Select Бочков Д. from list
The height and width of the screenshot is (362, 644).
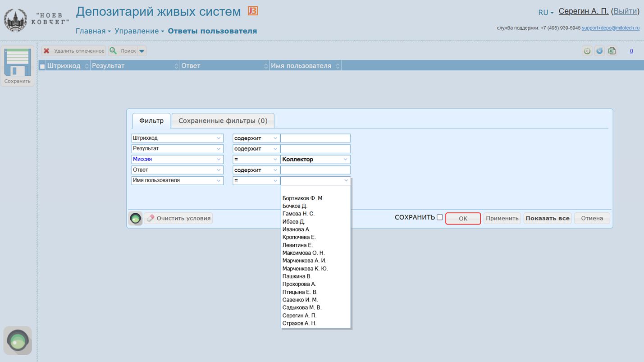click(x=315, y=206)
